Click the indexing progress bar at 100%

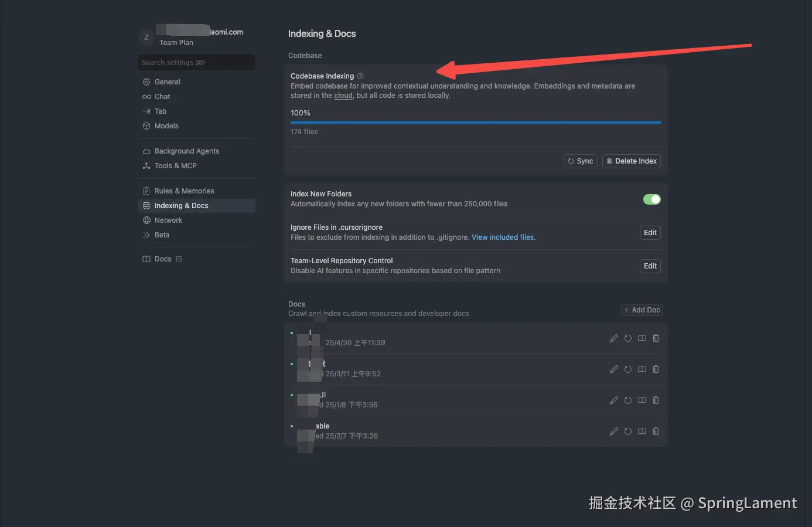475,123
